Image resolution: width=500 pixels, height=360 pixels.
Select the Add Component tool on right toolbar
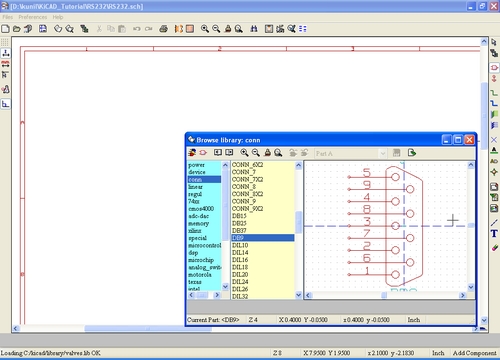pyautogui.click(x=494, y=68)
